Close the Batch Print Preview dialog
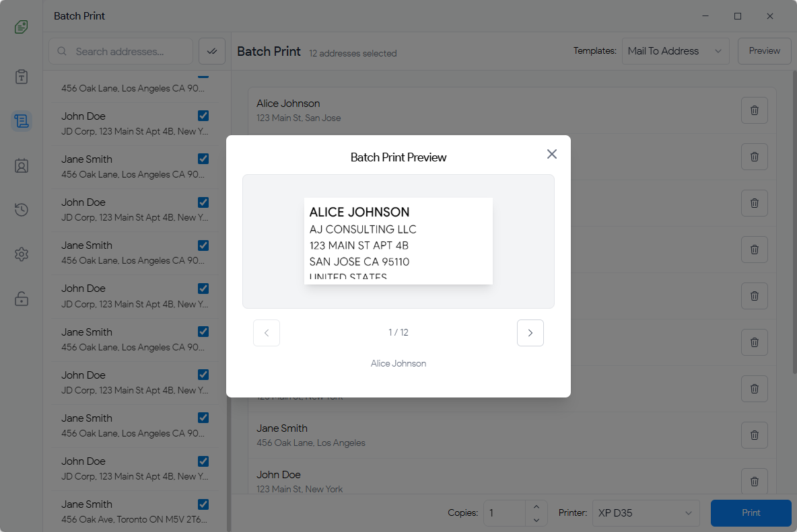This screenshot has width=797, height=532. click(552, 154)
